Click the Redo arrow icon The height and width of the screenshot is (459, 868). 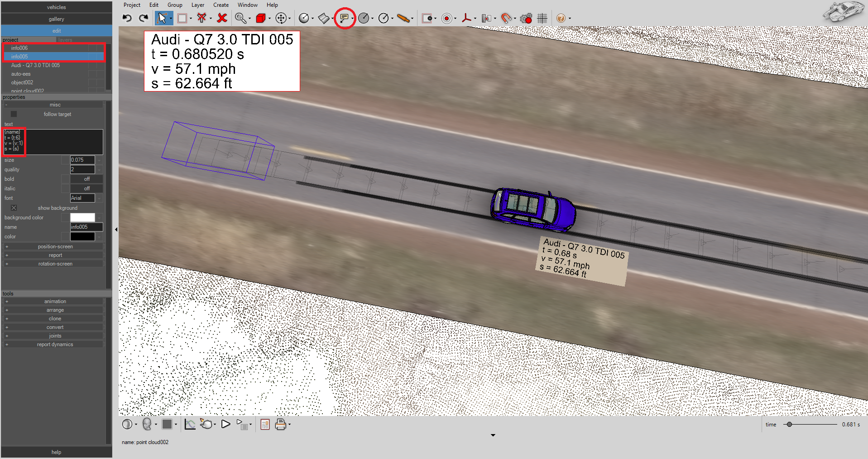click(x=144, y=18)
